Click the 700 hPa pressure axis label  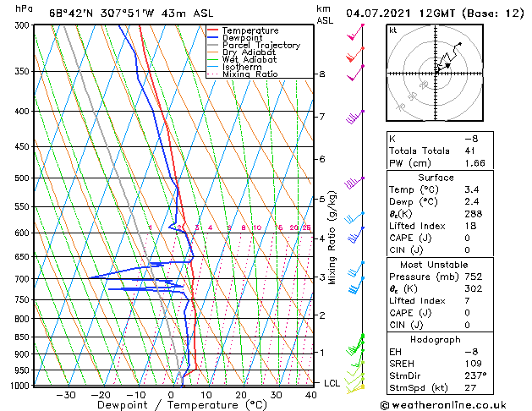[x=23, y=279]
